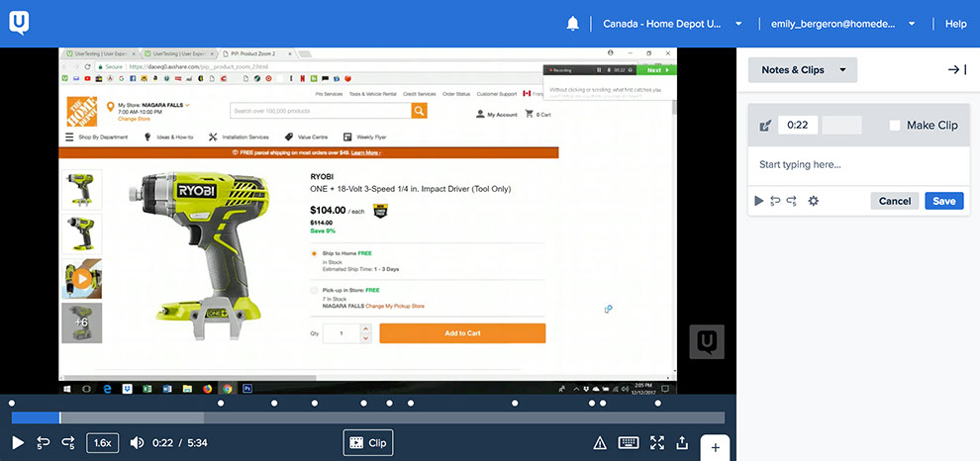Open the Canada - Home Depot workspace dropdown
The image size is (980, 461).
(x=673, y=24)
